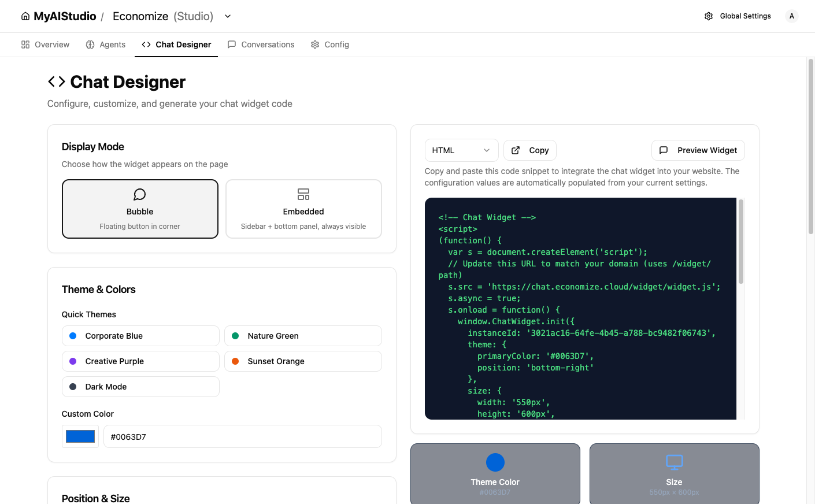Viewport: 815px width, 504px height.
Task: Pick the Nature Green quick theme
Action: [303, 336]
